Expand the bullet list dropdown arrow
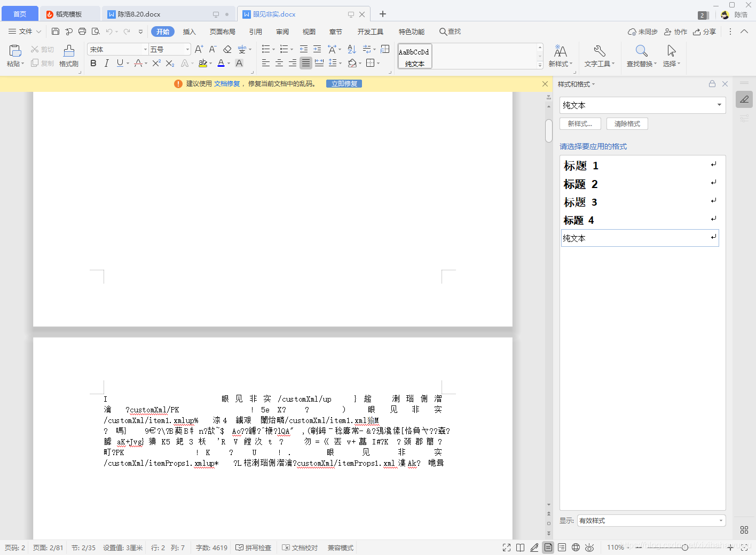The height and width of the screenshot is (555, 756). (x=274, y=50)
